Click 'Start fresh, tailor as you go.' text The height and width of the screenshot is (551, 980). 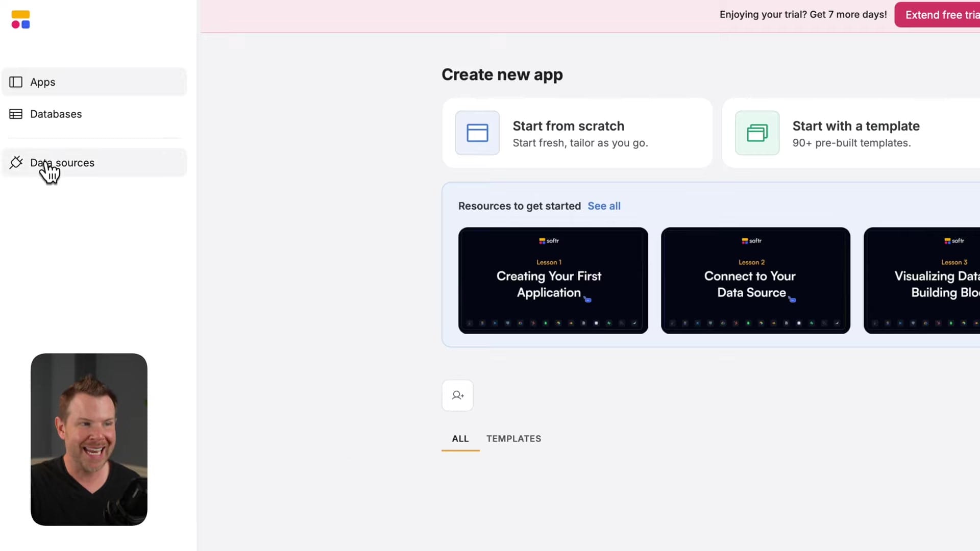pyautogui.click(x=580, y=143)
